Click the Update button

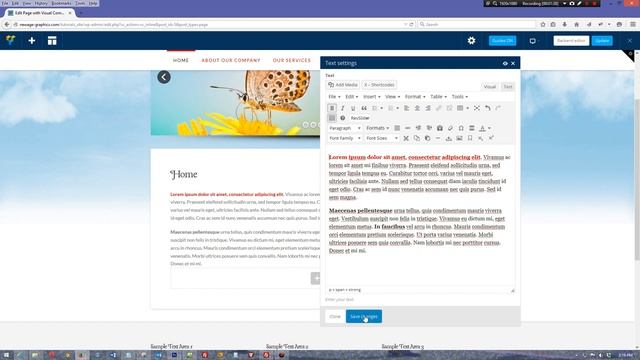602,41
